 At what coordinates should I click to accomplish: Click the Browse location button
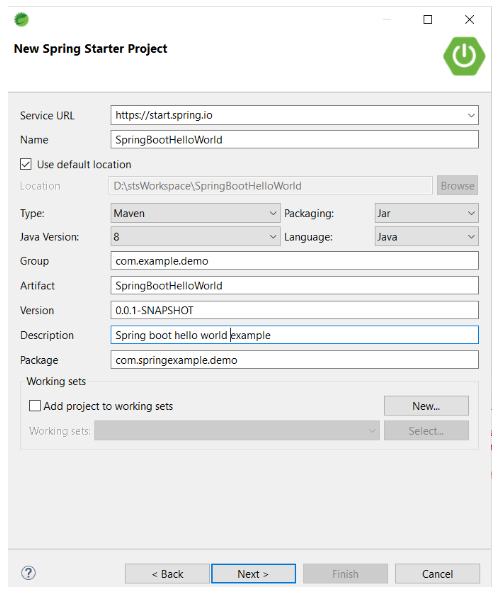tap(457, 186)
